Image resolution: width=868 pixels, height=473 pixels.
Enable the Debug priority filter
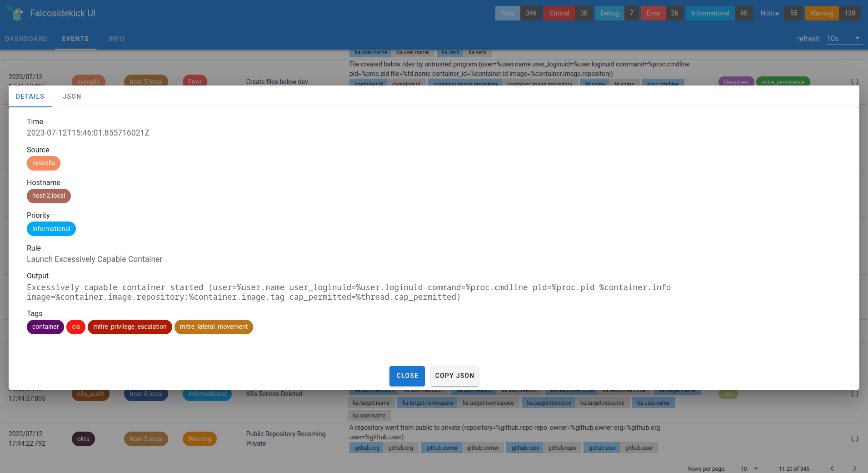point(609,13)
